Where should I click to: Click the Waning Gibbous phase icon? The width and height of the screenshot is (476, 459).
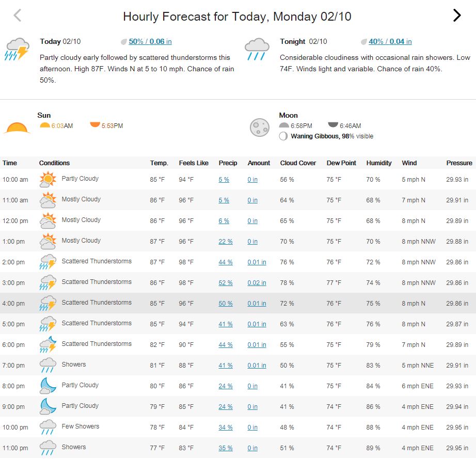[x=283, y=136]
